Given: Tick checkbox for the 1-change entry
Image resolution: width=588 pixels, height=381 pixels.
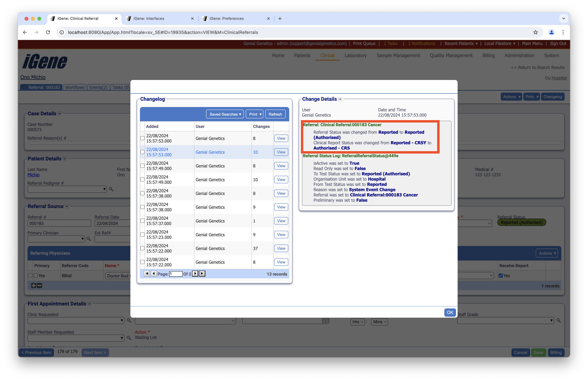Looking at the screenshot, I should pyautogui.click(x=142, y=221).
